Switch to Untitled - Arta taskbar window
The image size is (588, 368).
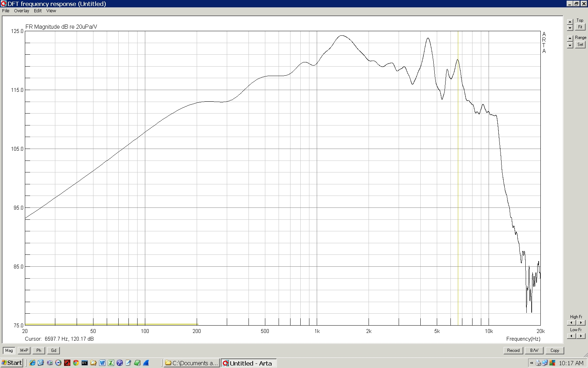[x=248, y=363]
